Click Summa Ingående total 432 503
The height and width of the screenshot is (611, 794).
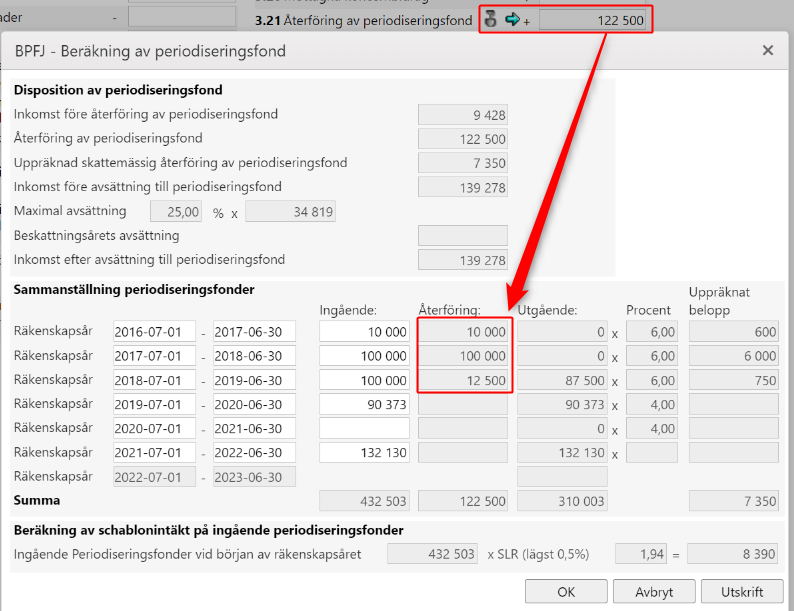tap(364, 501)
